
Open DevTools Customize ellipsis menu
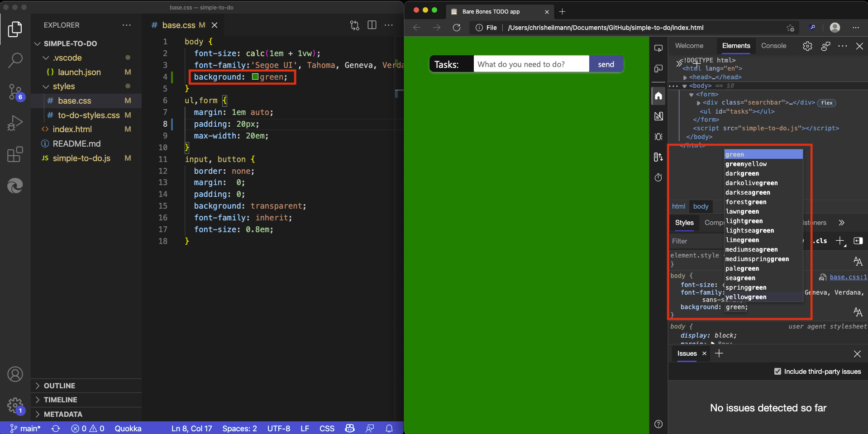[843, 46]
